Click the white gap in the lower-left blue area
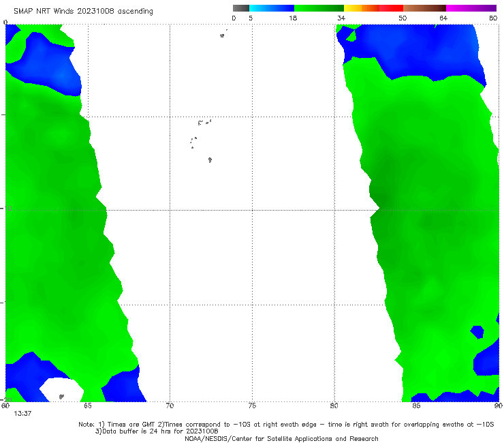Image resolution: width=504 pixels, height=443 pixels. coord(62,389)
